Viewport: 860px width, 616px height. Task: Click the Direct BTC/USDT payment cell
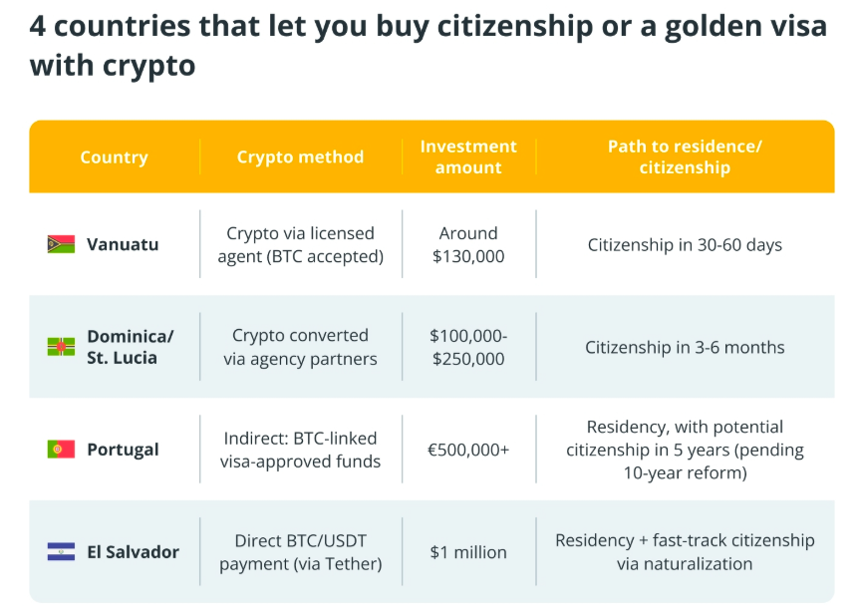click(300, 552)
